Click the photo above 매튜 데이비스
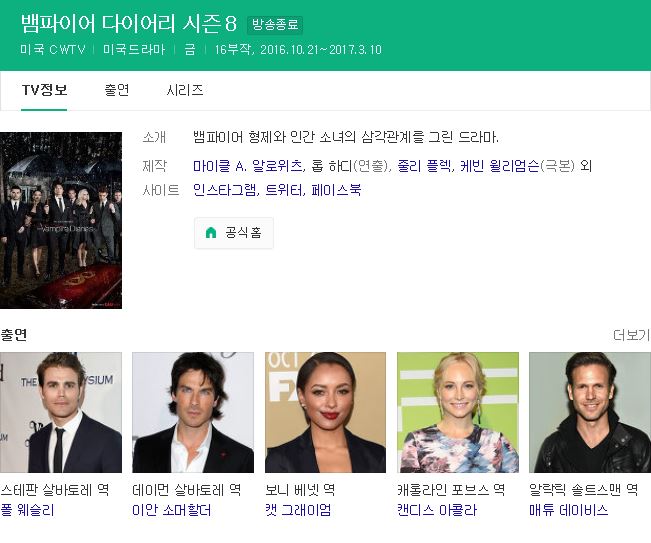This screenshot has height=543, width=651. click(x=590, y=412)
